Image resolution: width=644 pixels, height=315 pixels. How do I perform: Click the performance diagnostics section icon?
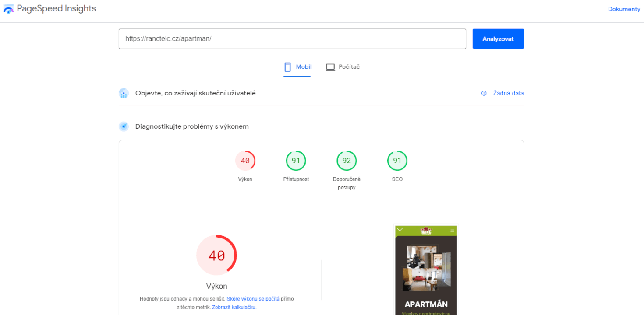tap(124, 126)
